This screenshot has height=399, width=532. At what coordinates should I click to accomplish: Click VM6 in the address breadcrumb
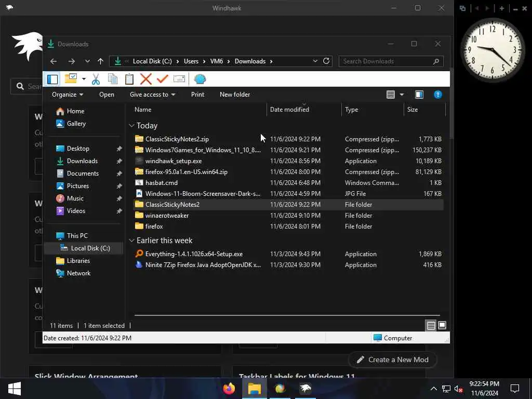pos(217,61)
